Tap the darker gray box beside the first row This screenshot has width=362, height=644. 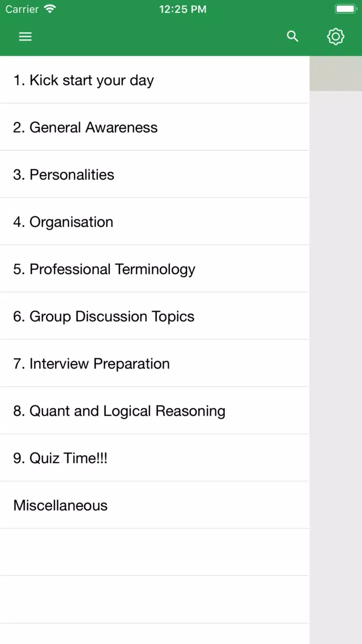(x=336, y=74)
